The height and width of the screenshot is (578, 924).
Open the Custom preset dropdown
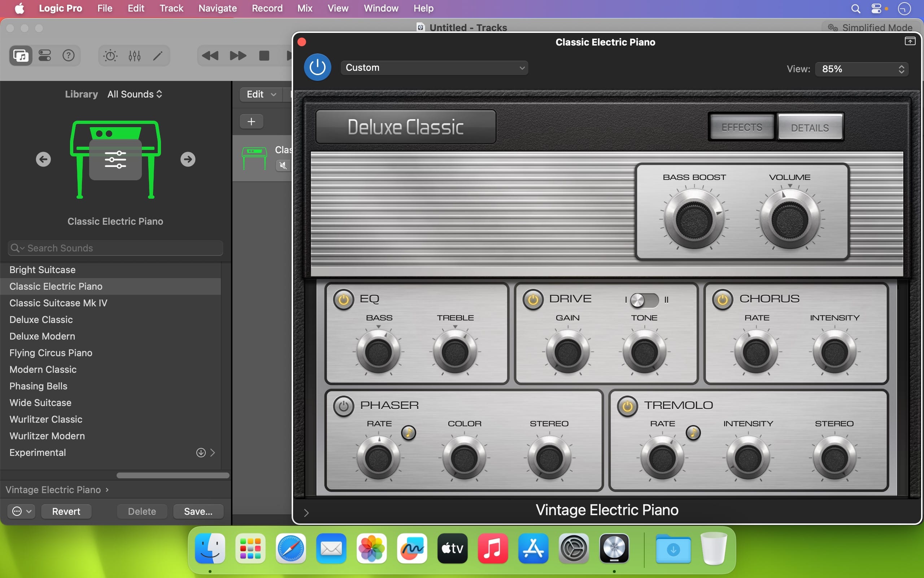pos(435,68)
